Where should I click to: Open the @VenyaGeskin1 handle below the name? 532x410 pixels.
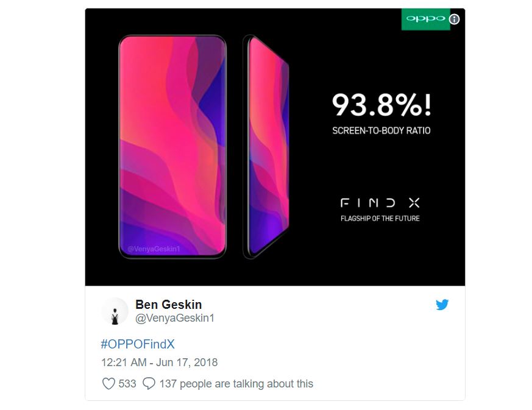tap(175, 318)
